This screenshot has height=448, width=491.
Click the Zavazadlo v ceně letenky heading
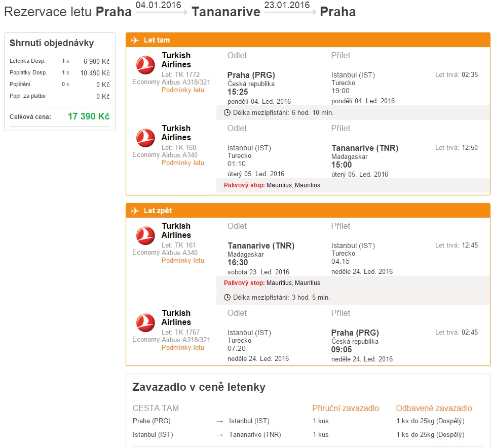[x=199, y=387]
